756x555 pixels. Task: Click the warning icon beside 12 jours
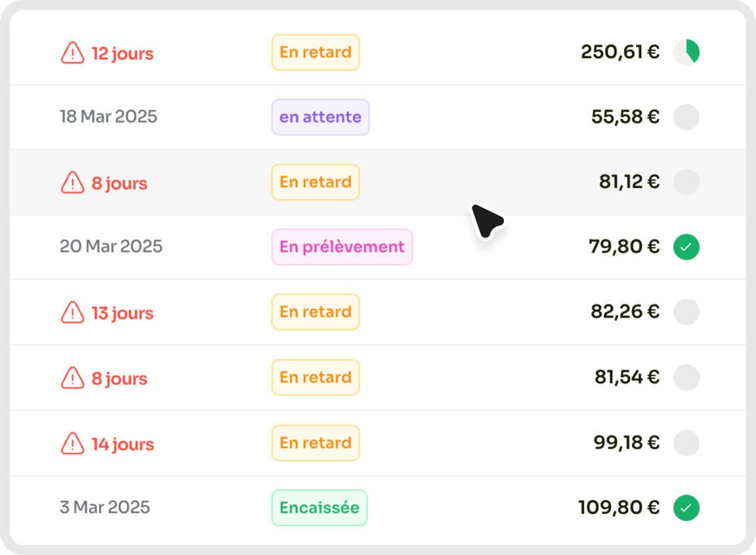click(x=72, y=52)
